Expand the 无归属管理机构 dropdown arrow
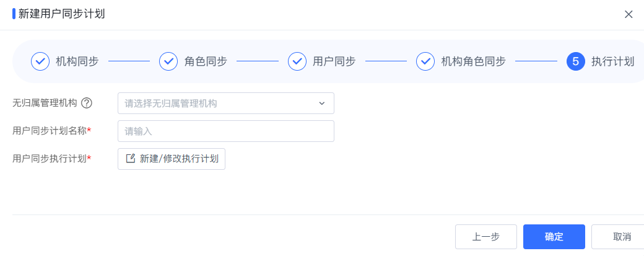 click(321, 103)
